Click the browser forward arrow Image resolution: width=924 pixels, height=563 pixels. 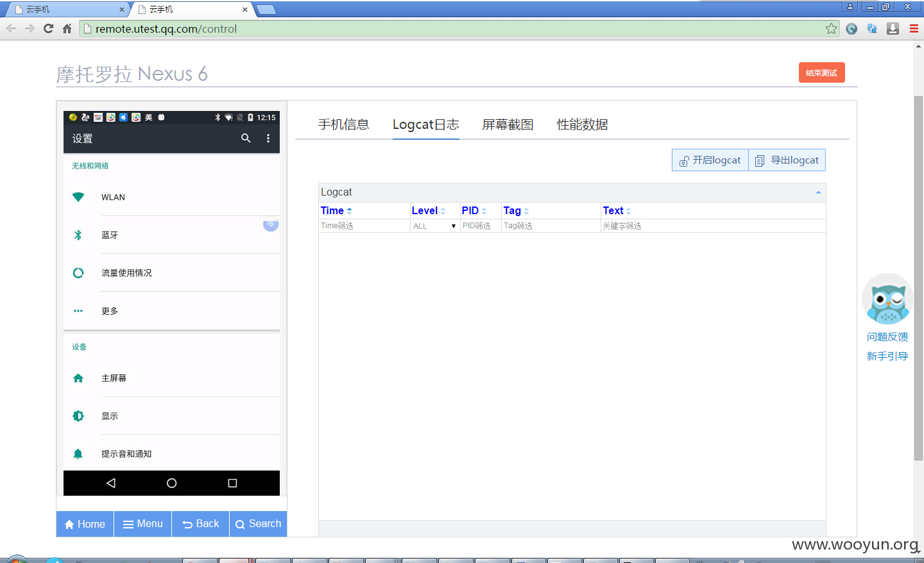[30, 28]
